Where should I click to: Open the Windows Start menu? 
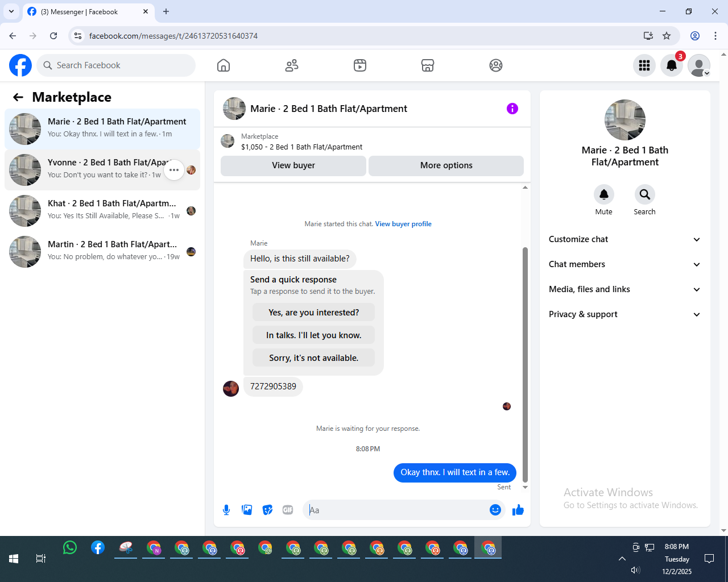click(x=14, y=559)
